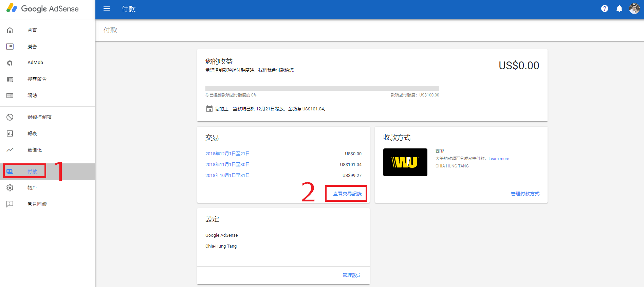
Task: Click 款項起付額度 US$100.00 text
Action: pyautogui.click(x=415, y=95)
